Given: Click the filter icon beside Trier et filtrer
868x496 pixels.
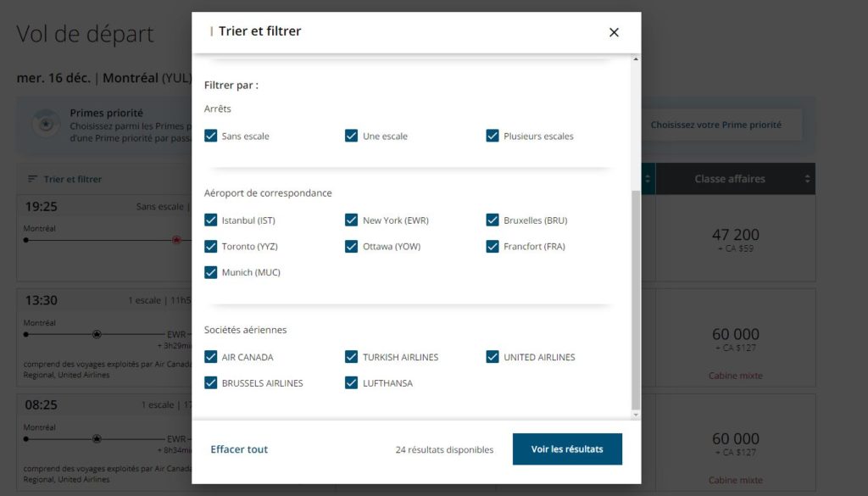Looking at the screenshot, I should pyautogui.click(x=33, y=179).
